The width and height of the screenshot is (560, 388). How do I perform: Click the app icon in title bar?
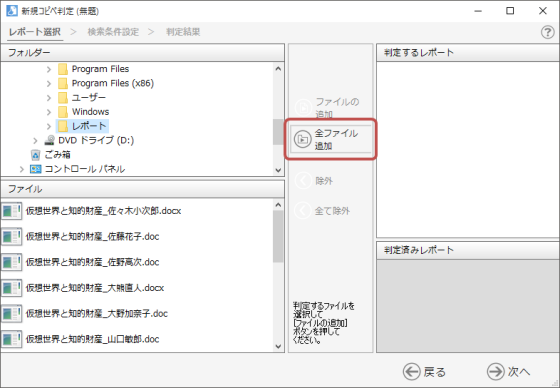(x=11, y=11)
